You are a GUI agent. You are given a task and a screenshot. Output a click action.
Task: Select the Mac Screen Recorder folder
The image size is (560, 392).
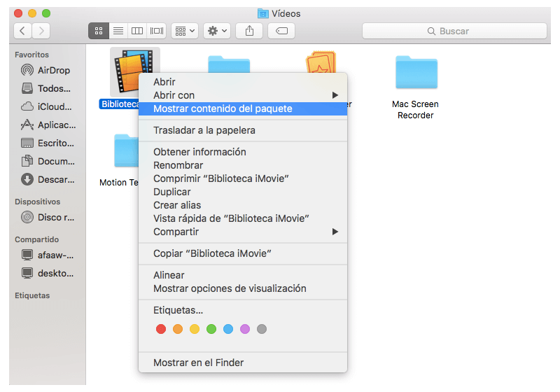(416, 73)
